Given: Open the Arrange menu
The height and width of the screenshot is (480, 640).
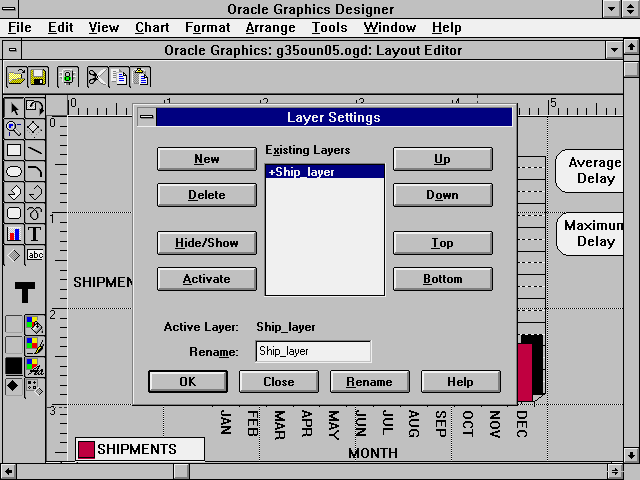Looking at the screenshot, I should tap(269, 28).
